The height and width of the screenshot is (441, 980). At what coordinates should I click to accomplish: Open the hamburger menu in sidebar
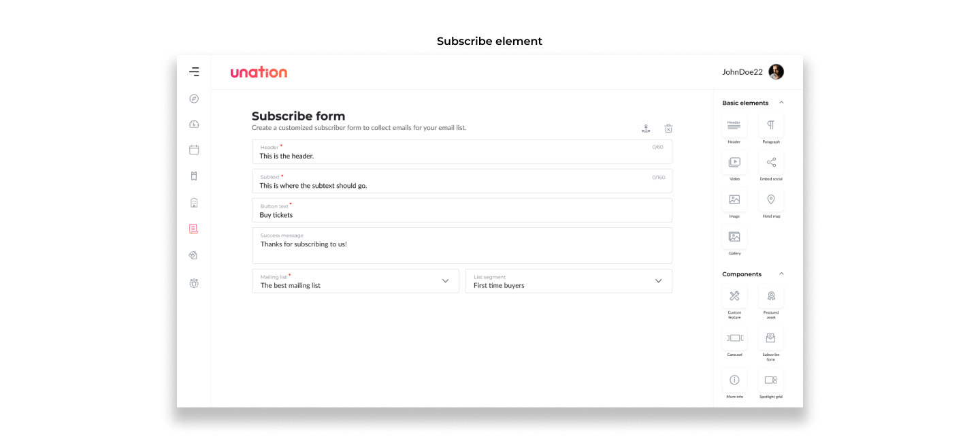[194, 71]
